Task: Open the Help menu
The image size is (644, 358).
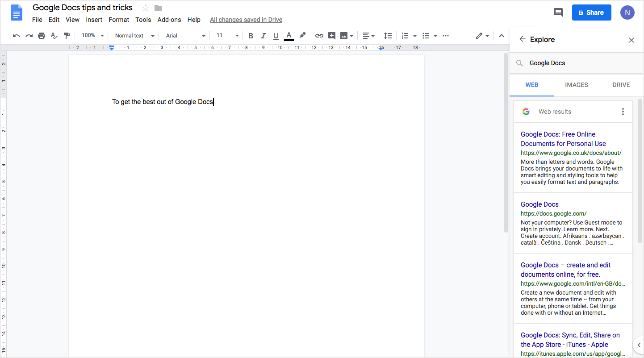Action: point(194,20)
